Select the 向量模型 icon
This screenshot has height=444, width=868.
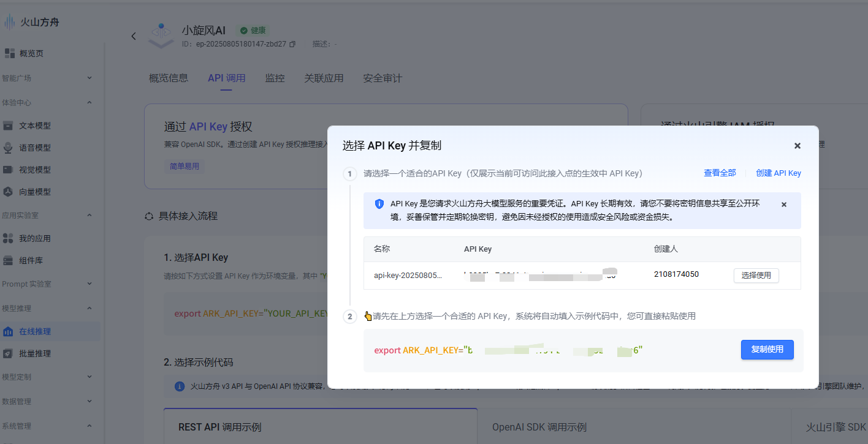[x=8, y=192]
